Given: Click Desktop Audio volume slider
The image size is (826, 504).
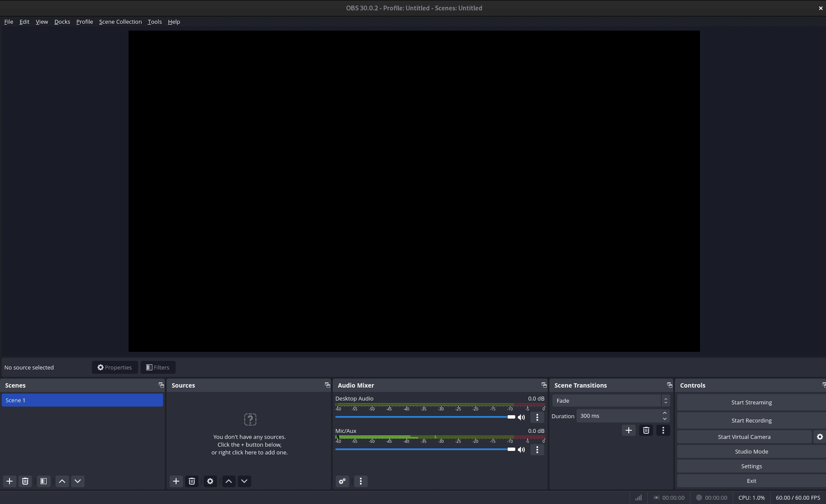Looking at the screenshot, I should point(425,417).
